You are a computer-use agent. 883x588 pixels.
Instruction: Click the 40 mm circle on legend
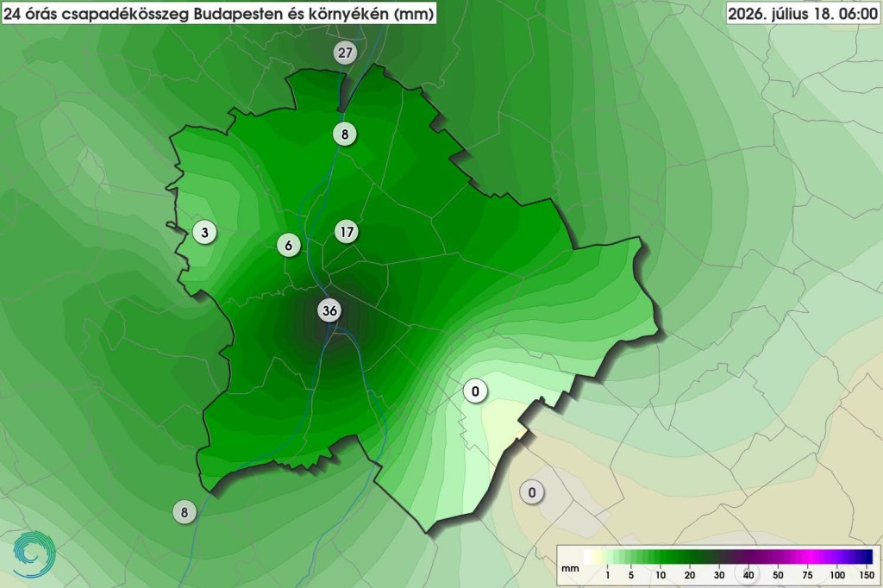(748, 574)
